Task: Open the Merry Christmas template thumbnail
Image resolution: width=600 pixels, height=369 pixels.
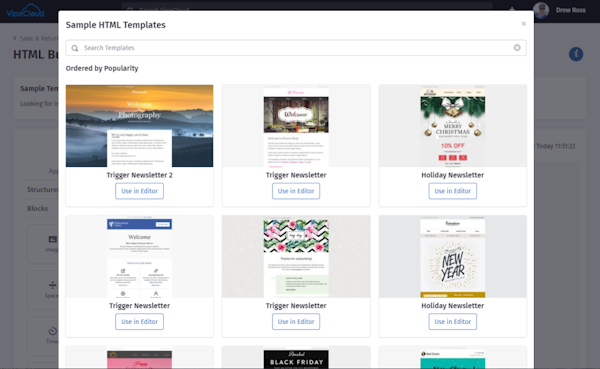Action: [453, 126]
